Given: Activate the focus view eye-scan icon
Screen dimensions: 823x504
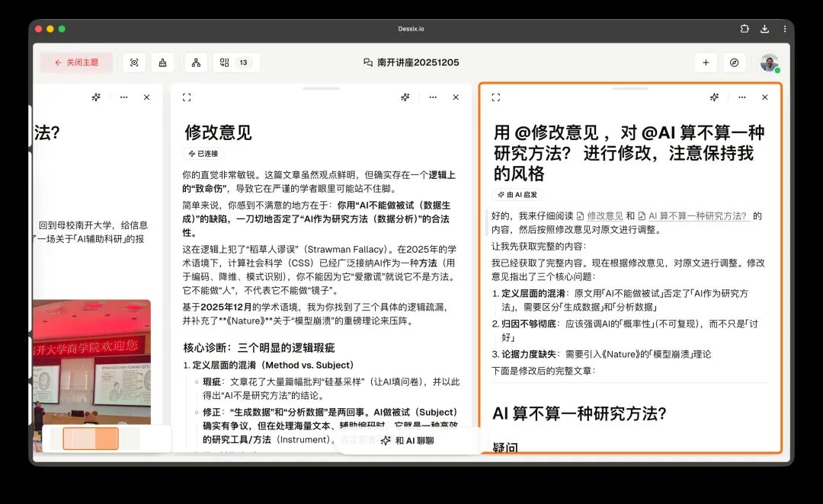Looking at the screenshot, I should click(134, 62).
